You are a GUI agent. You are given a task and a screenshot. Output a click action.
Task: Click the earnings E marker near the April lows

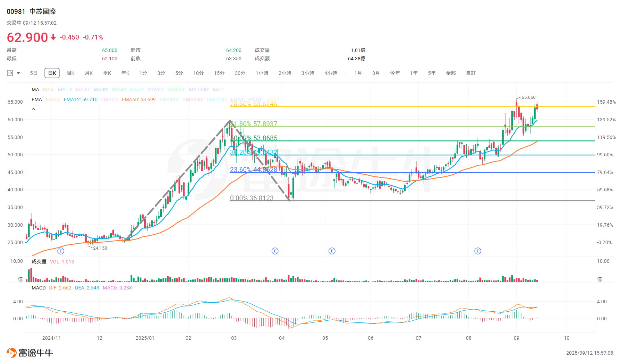coord(275,251)
